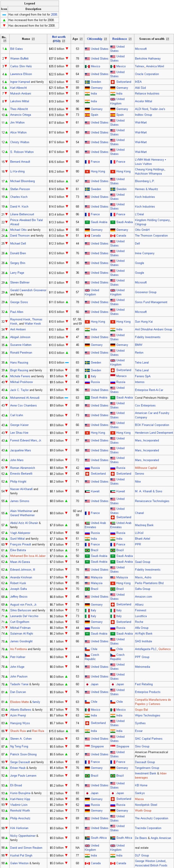
Task: Click the Kuwait flag in Nasser Al-Kharafi's citizenship cell
Action: pos(87,491)
